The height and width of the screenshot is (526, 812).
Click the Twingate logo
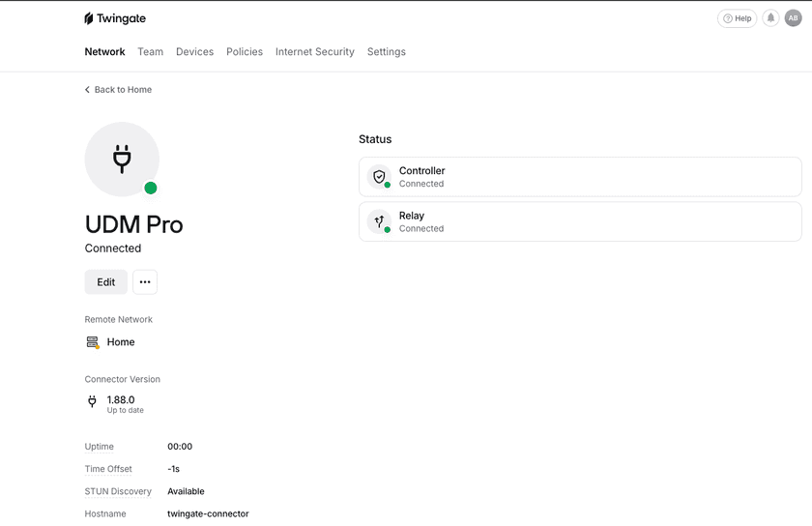click(115, 18)
